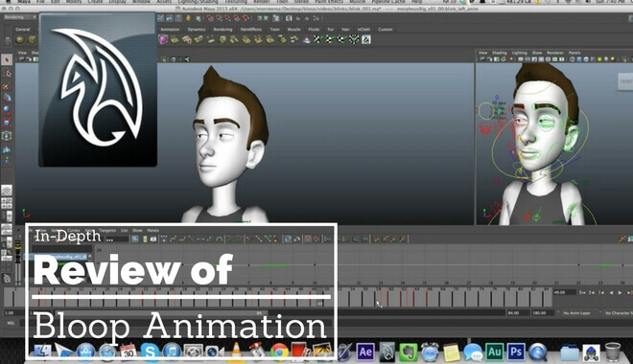Toggle grid display in right viewport toolbar

pos(521,59)
